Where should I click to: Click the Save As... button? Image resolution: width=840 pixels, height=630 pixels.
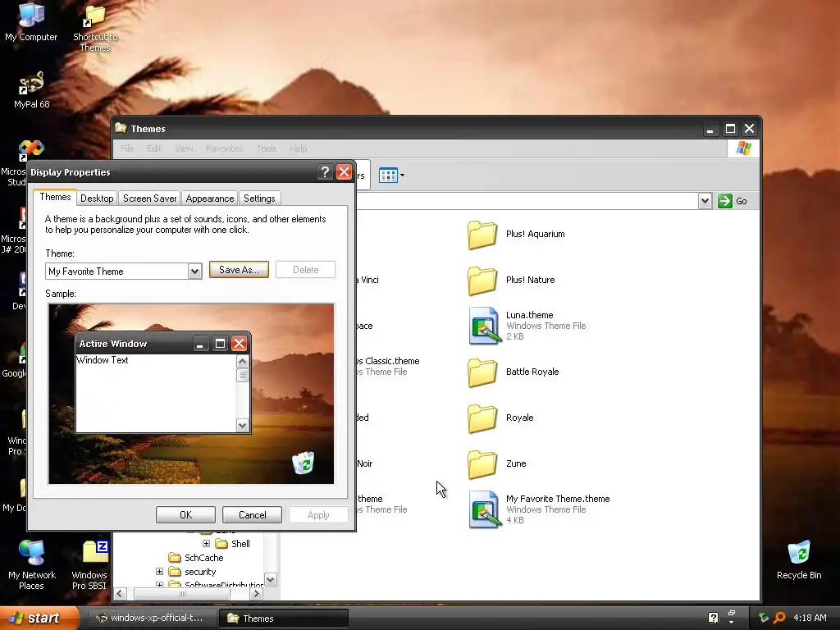pyautogui.click(x=239, y=270)
